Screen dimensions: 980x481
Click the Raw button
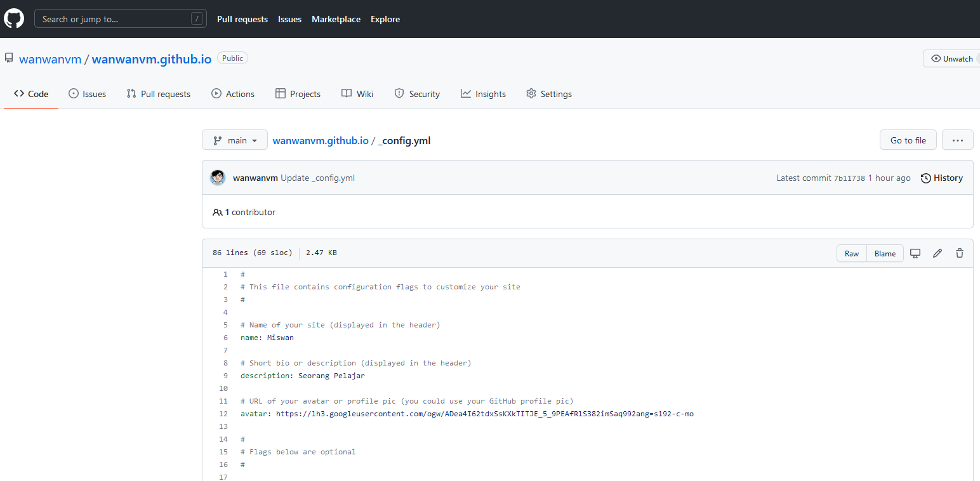click(852, 253)
